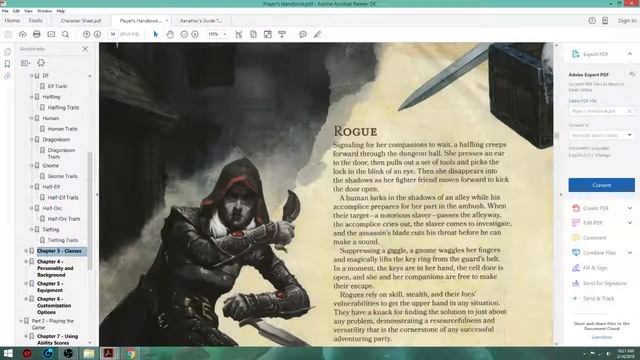Expand Chapter 5 - Equipment bookmark
Viewport: 640px width, 360px height.
[x=26, y=283]
